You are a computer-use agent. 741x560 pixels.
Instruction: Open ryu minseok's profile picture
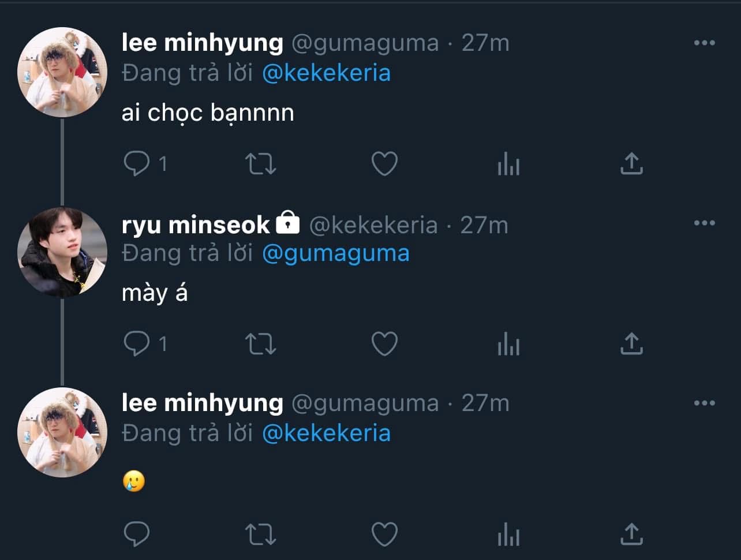62,252
